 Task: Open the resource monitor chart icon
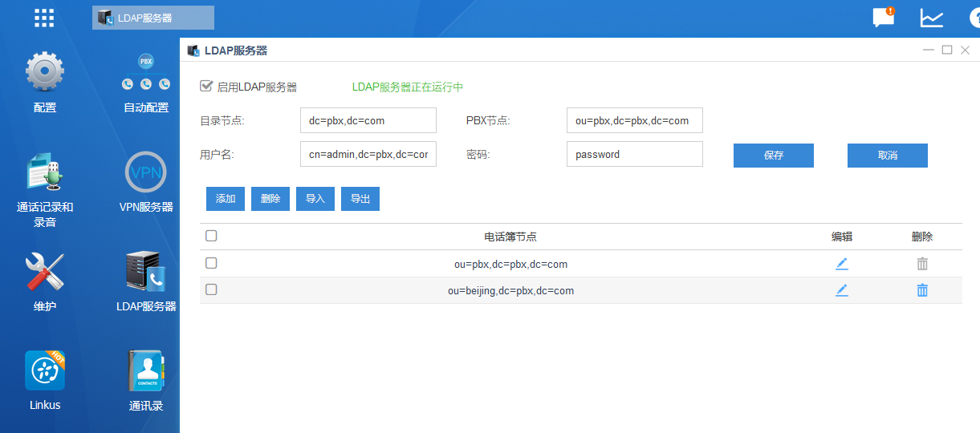coord(931,18)
